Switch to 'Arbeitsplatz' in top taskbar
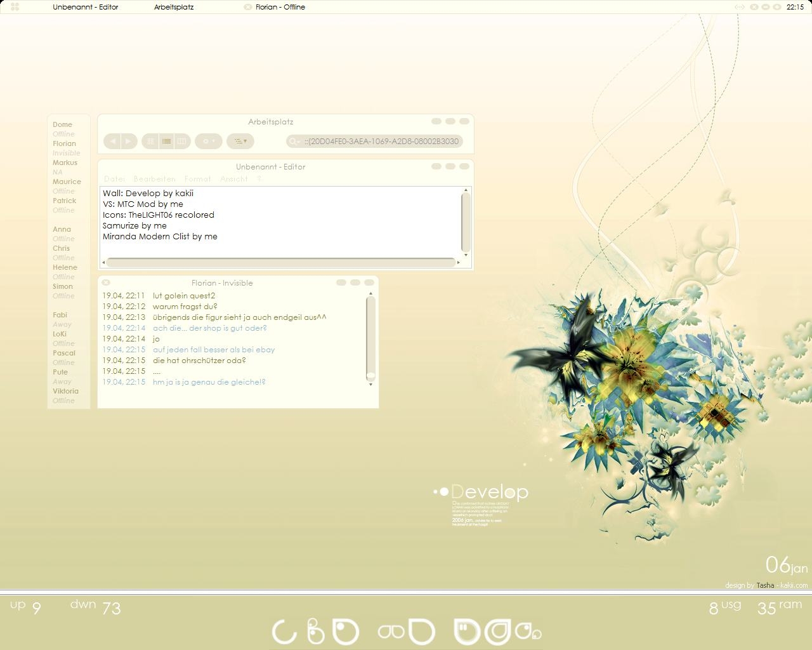The width and height of the screenshot is (812, 650). [174, 7]
